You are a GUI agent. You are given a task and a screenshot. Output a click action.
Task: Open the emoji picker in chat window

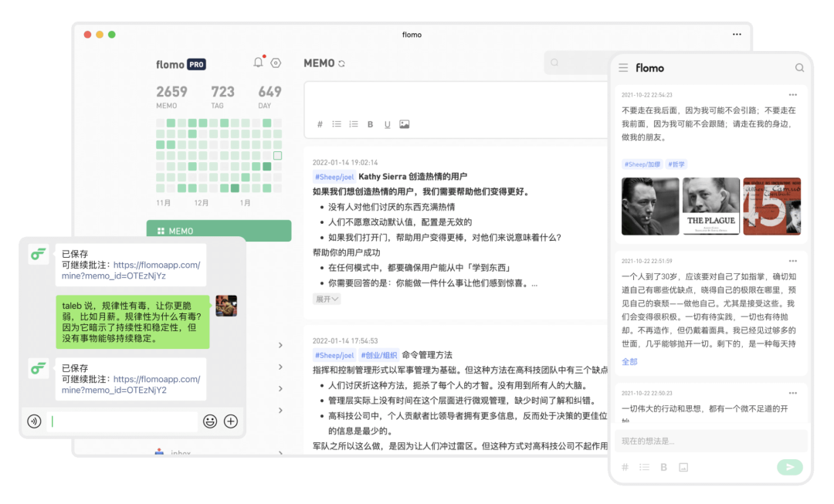point(210,421)
